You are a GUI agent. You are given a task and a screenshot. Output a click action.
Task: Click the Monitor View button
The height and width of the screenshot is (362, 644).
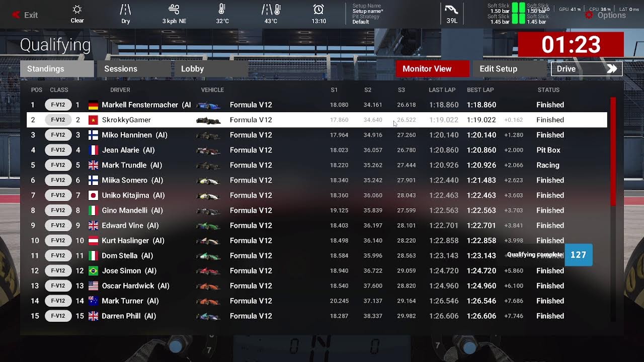[x=433, y=69]
